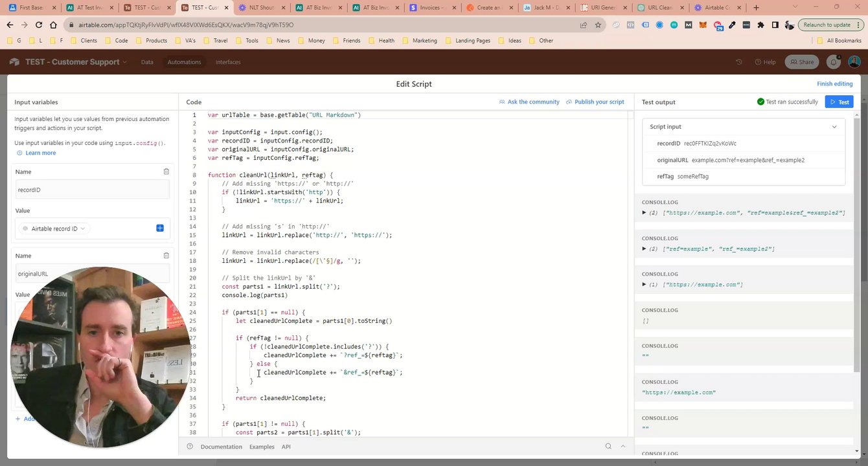Bookmark this page with the star icon
This screenshot has height=466, width=868.
coord(598,25)
